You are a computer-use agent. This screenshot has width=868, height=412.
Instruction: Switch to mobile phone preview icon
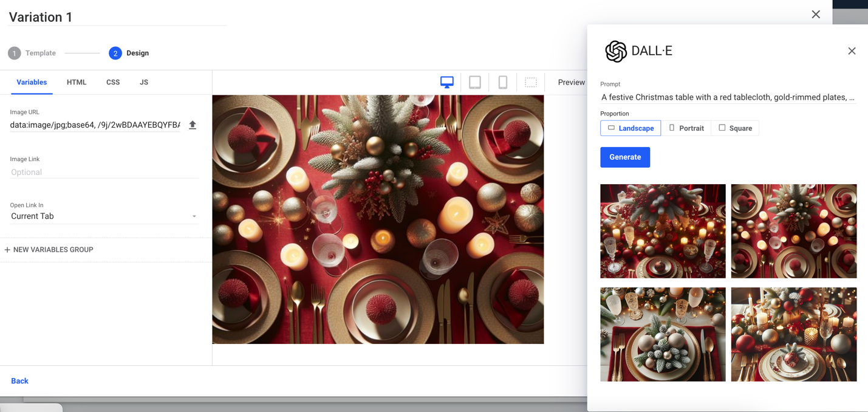coord(503,83)
